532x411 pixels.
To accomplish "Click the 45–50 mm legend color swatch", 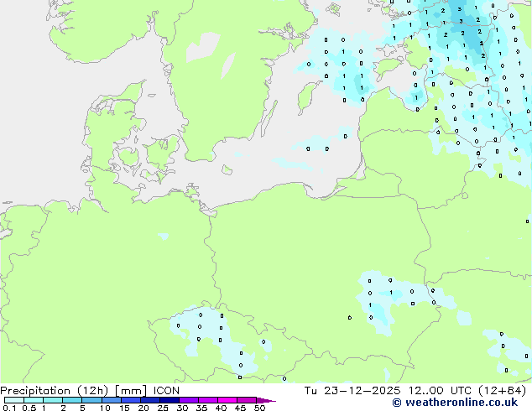I will pos(247,400).
